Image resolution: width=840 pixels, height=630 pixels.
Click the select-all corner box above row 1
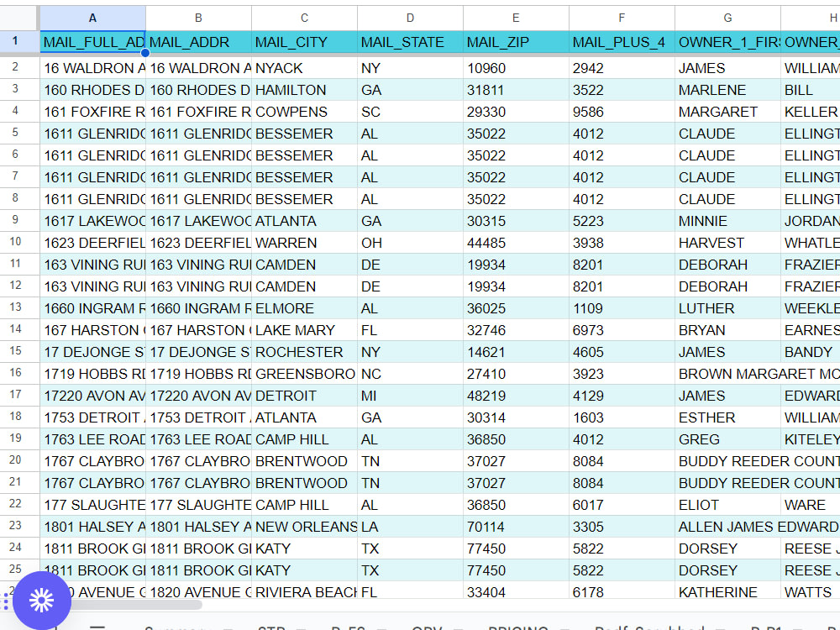19,18
